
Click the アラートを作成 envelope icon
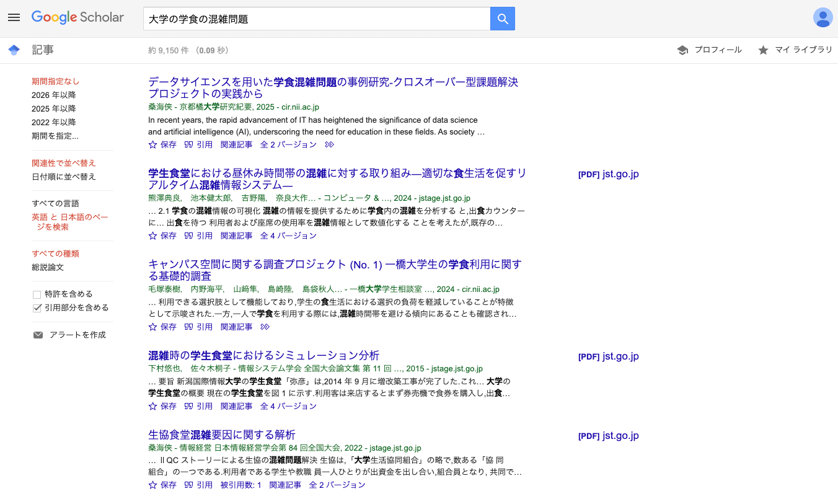click(38, 335)
